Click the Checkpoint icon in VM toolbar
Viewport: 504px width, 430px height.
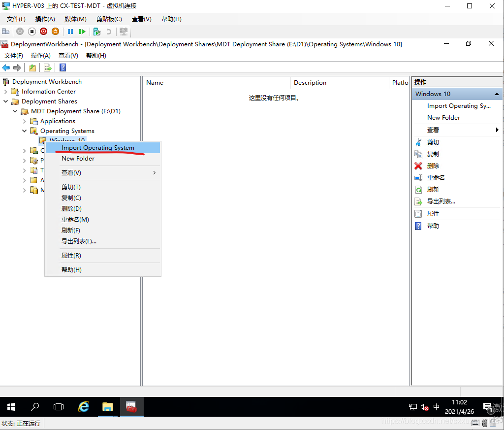point(97,32)
